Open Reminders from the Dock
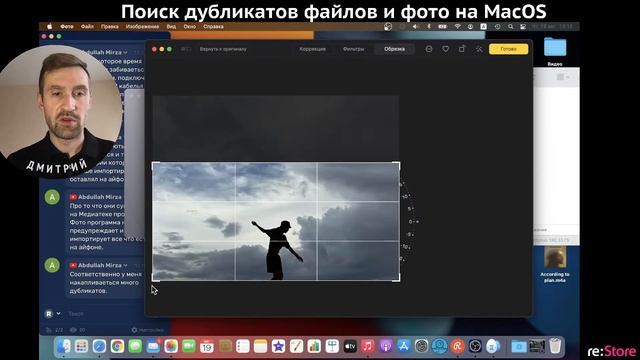This screenshot has height=360, width=640. tap(242, 347)
